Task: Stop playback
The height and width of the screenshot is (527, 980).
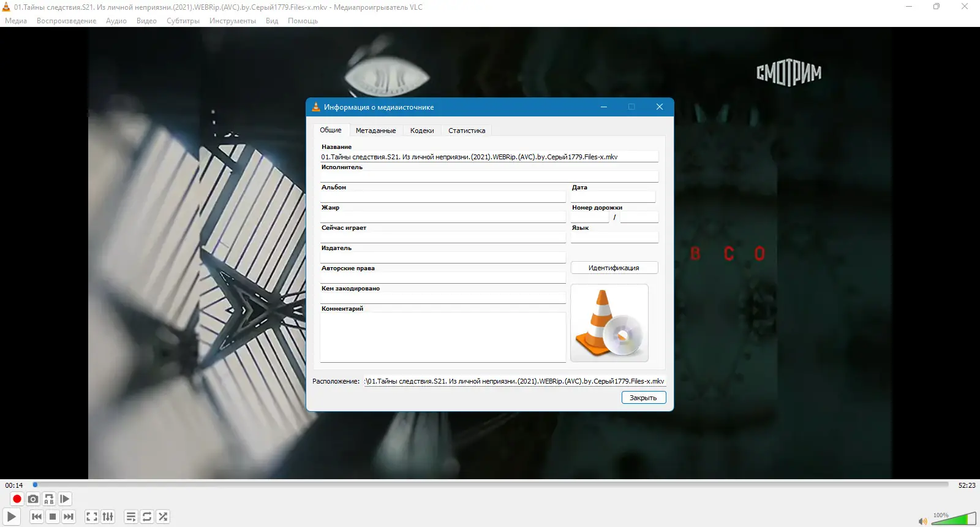Action: click(53, 517)
